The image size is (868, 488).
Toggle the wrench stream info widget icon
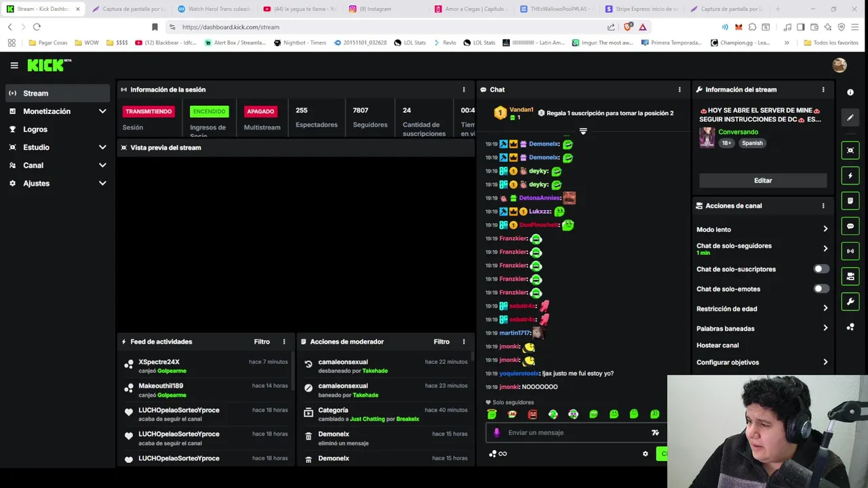click(850, 302)
